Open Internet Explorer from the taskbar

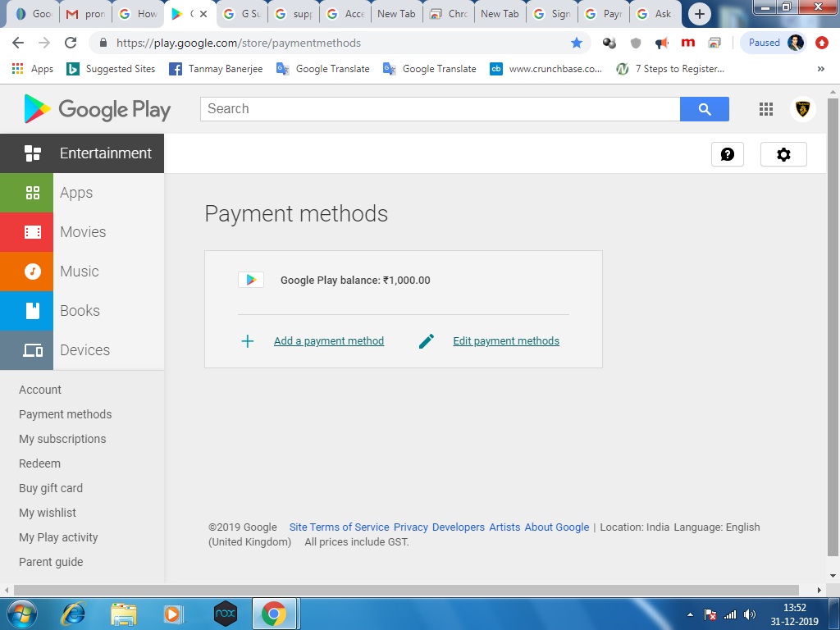(x=73, y=614)
